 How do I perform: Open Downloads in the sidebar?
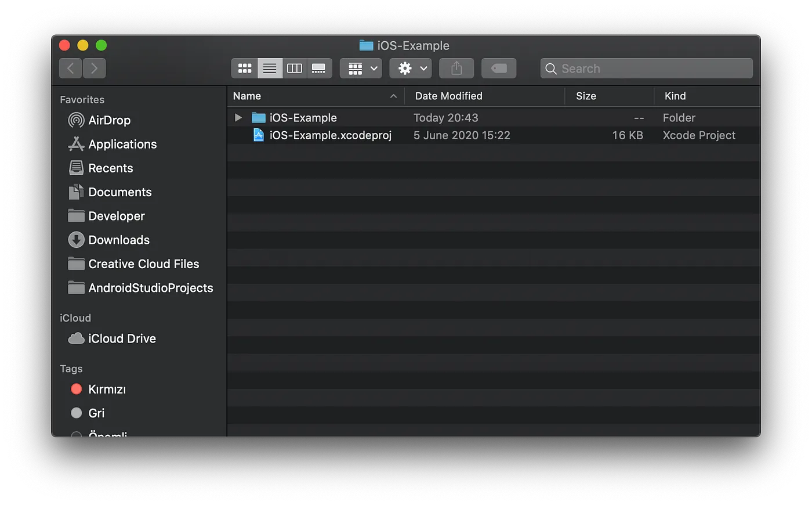[109, 240]
